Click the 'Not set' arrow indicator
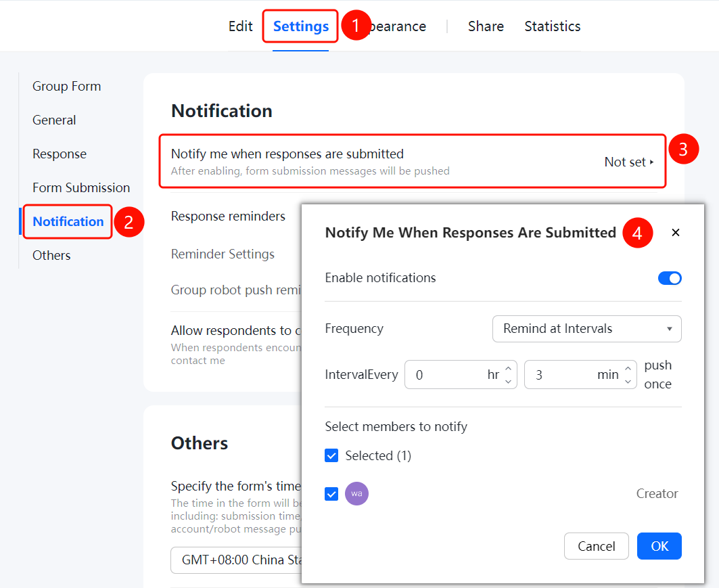 click(651, 162)
